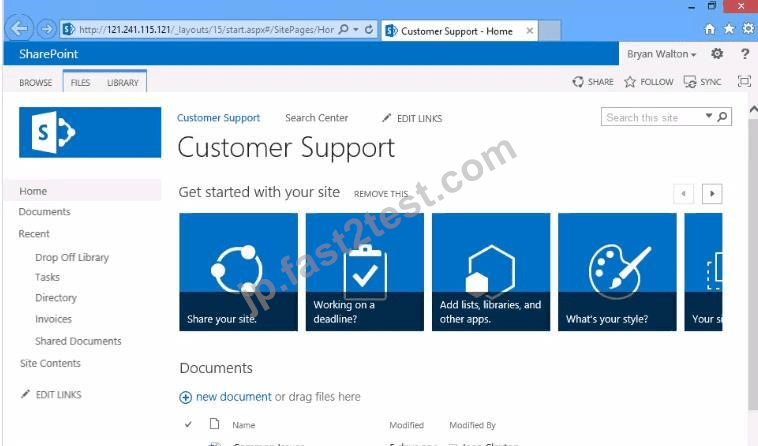758x446 pixels.
Task: Click the SharePoint icon in address bar
Action: click(x=69, y=29)
